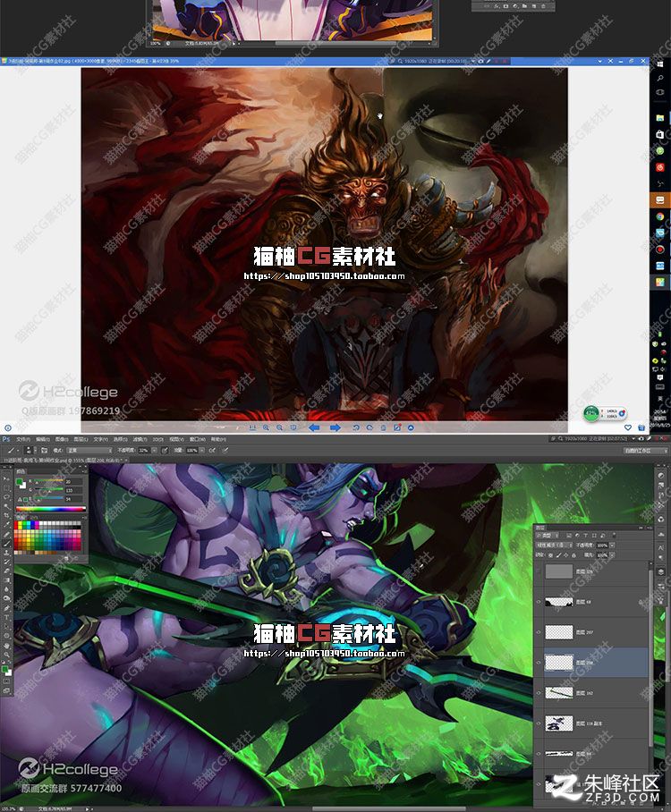The height and width of the screenshot is (812, 671).
Task: Pick the red swatch in Swatches panel
Action: coord(16,523)
